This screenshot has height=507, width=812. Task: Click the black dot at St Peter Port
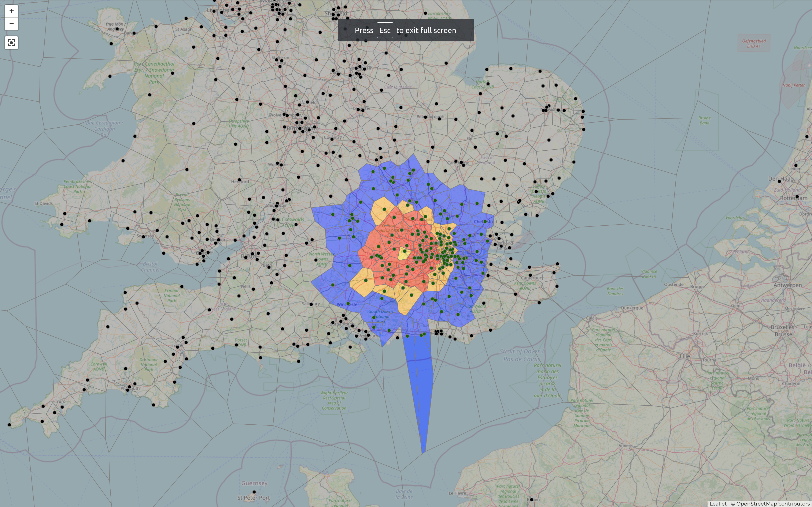pyautogui.click(x=254, y=492)
